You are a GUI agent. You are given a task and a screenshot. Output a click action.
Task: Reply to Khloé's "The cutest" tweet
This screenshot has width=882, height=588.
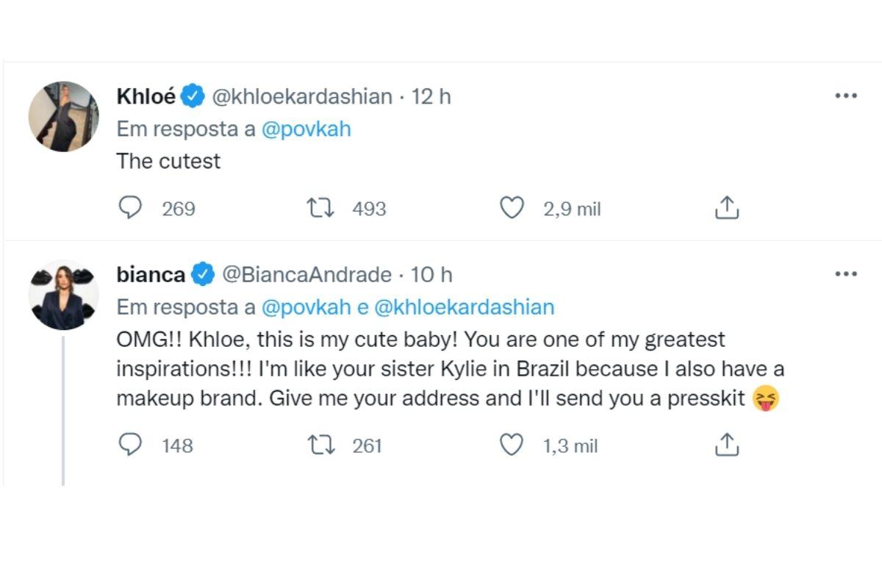pos(130,209)
